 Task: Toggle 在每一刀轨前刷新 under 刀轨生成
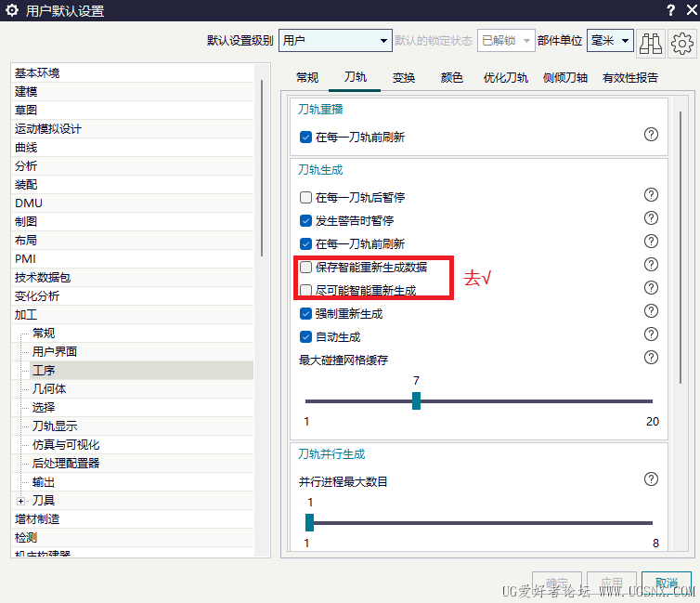[305, 243]
